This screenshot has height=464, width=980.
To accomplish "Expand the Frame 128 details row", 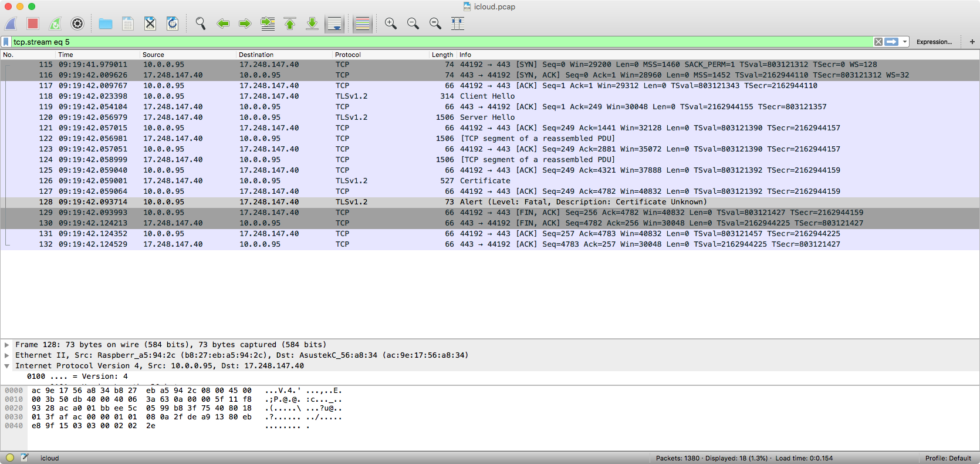I will [x=7, y=345].
